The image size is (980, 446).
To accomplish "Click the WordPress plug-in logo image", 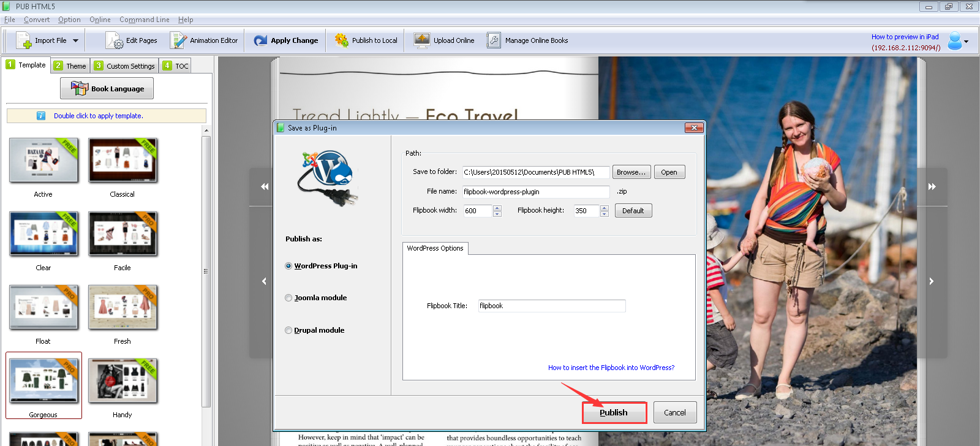I will (328, 177).
